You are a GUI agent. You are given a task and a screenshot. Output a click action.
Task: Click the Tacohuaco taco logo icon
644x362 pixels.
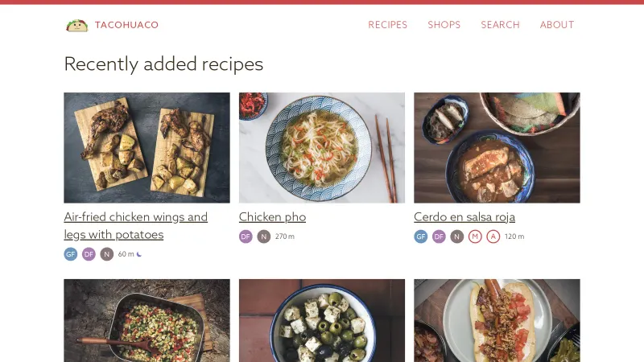click(76, 25)
